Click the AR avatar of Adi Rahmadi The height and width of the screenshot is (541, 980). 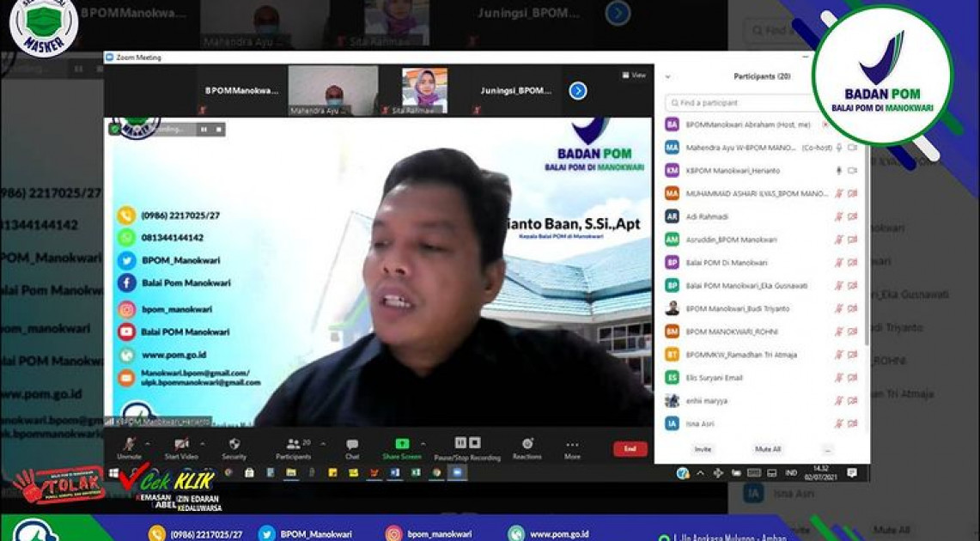click(672, 216)
